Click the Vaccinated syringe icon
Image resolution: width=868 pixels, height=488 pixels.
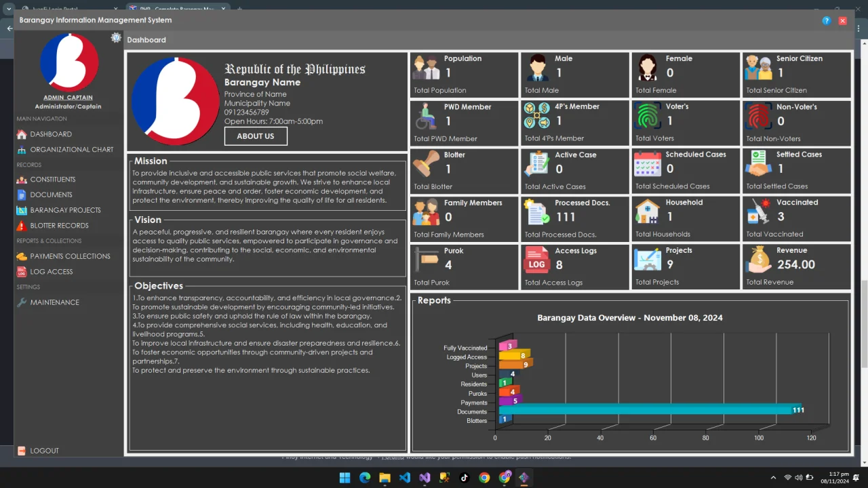pyautogui.click(x=759, y=211)
